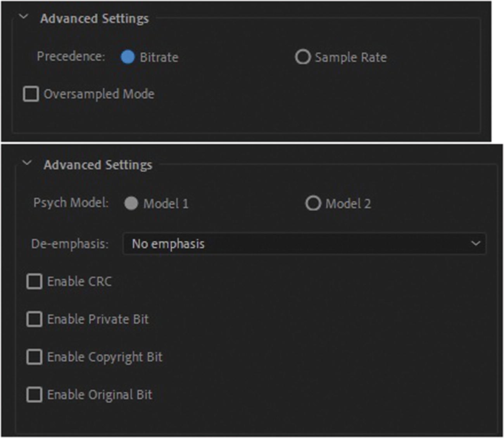Click the Enable Copyright Bit label

pyautogui.click(x=105, y=357)
